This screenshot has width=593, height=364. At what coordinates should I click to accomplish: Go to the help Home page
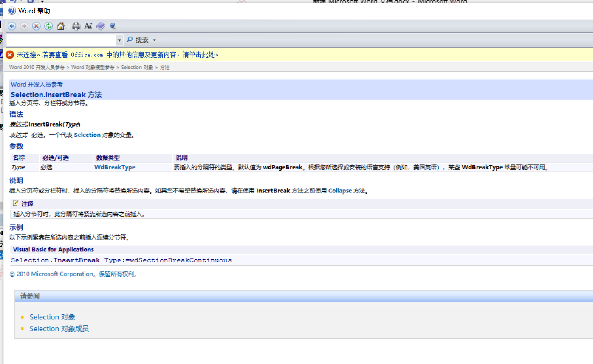(x=61, y=26)
